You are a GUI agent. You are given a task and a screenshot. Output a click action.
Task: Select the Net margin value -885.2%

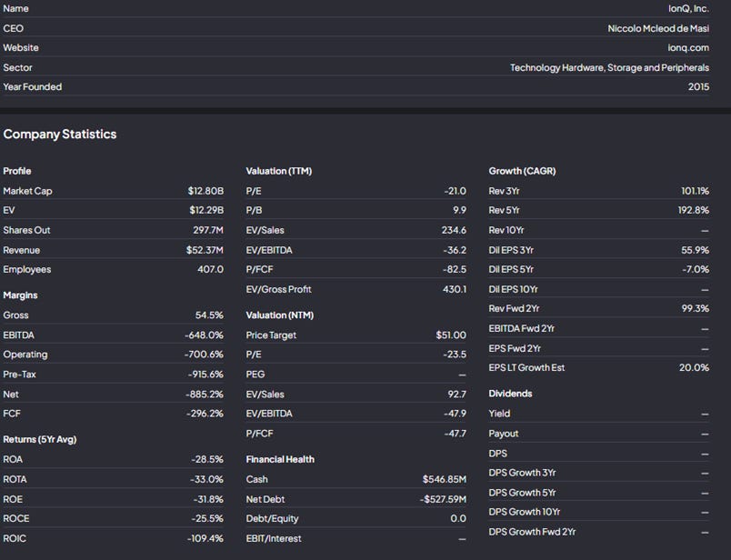205,395
